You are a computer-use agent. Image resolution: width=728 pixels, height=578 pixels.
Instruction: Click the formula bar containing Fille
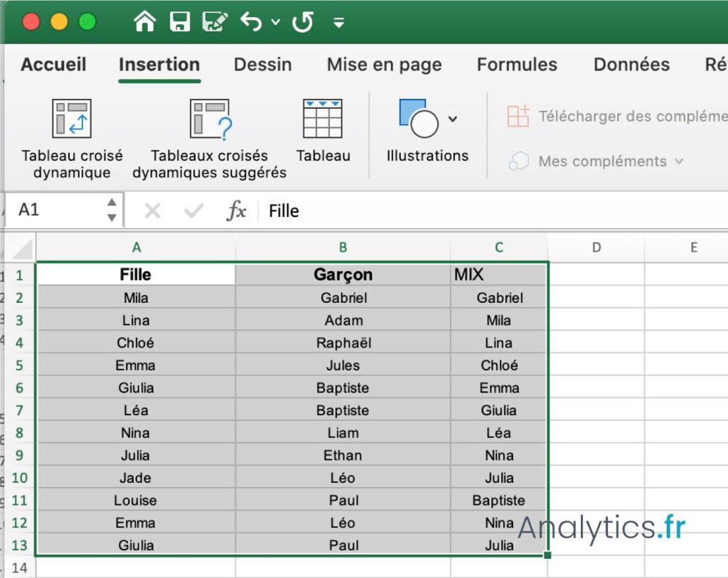493,210
